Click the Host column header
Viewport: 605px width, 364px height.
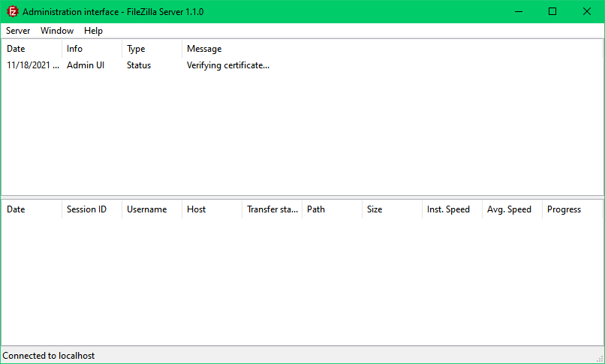point(211,209)
